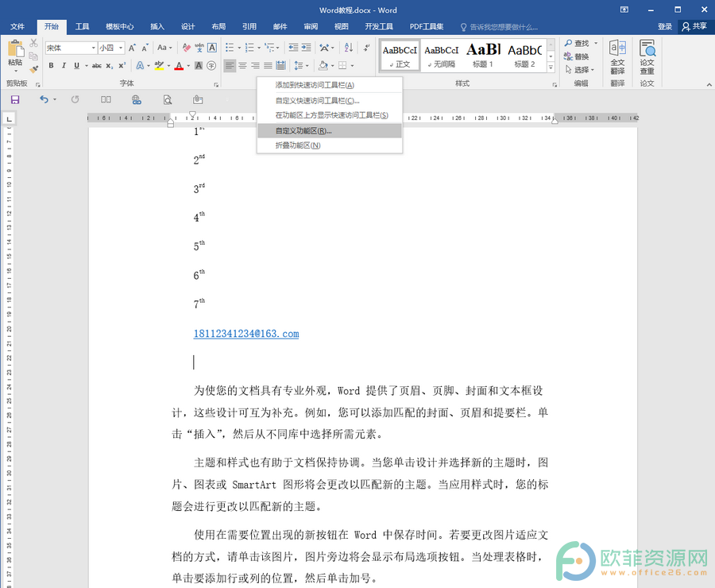The height and width of the screenshot is (588, 715).
Task: Open the Paper Check (论文查重) icon
Action: (x=647, y=57)
